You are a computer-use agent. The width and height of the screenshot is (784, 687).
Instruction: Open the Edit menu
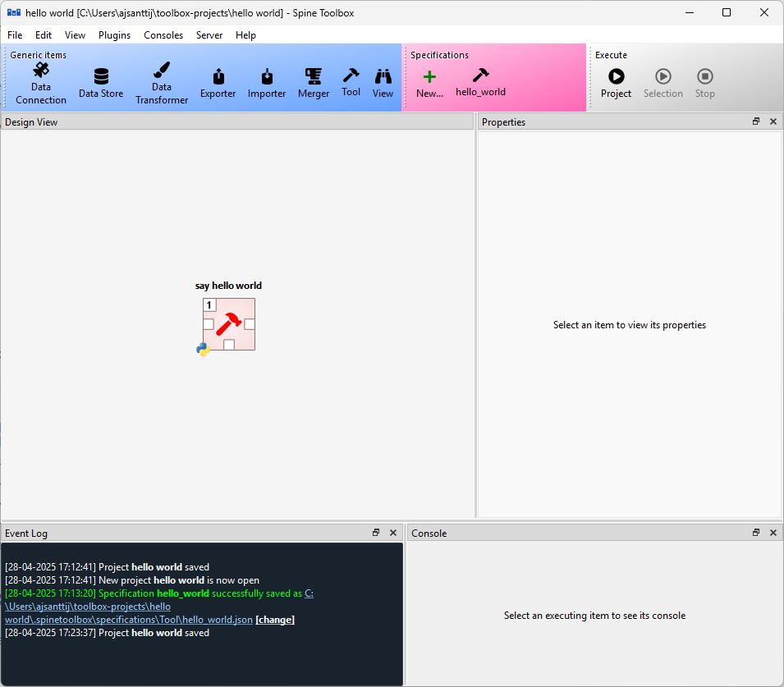tap(44, 35)
